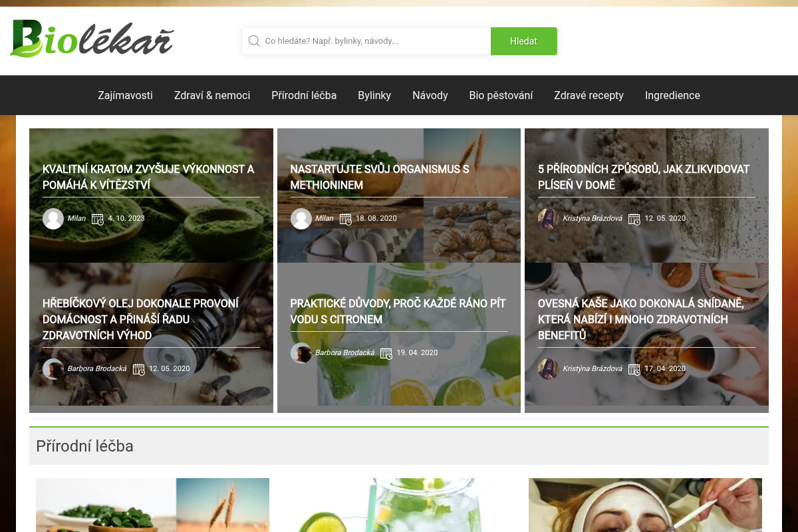Click the search magnifier icon
798x532 pixels.
[x=254, y=41]
